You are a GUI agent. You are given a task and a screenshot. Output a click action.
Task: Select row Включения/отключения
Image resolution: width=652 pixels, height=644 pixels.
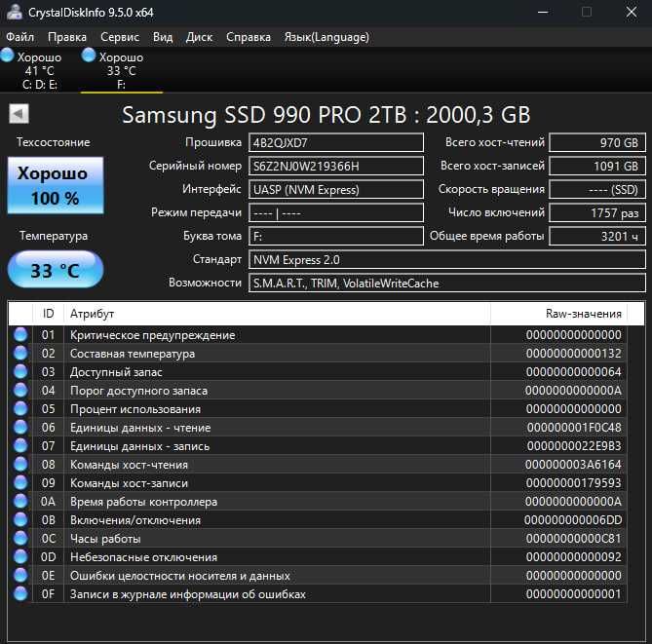[318, 519]
